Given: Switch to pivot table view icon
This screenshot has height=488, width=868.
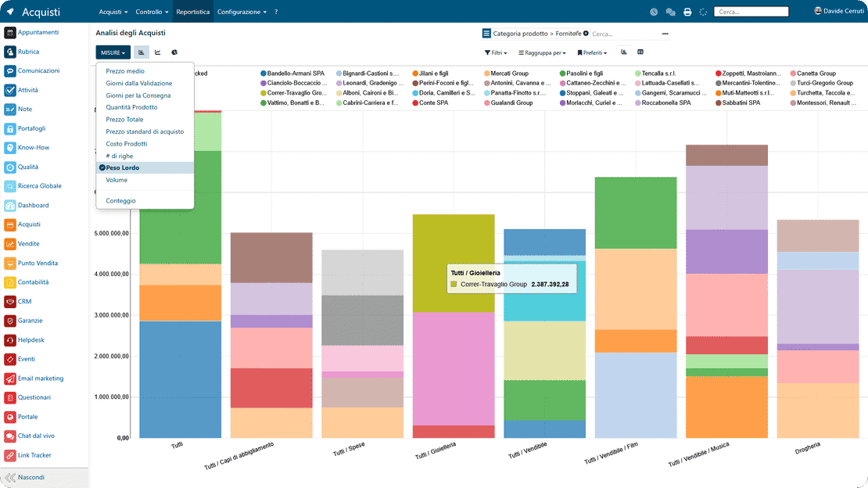Looking at the screenshot, I should pos(640,52).
